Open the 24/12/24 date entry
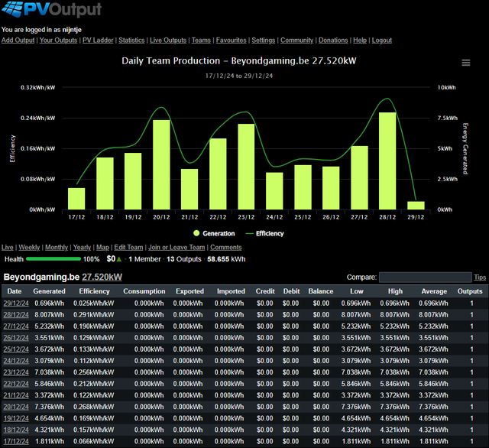Screen dimensions: 489x448 pyautogui.click(x=16, y=361)
